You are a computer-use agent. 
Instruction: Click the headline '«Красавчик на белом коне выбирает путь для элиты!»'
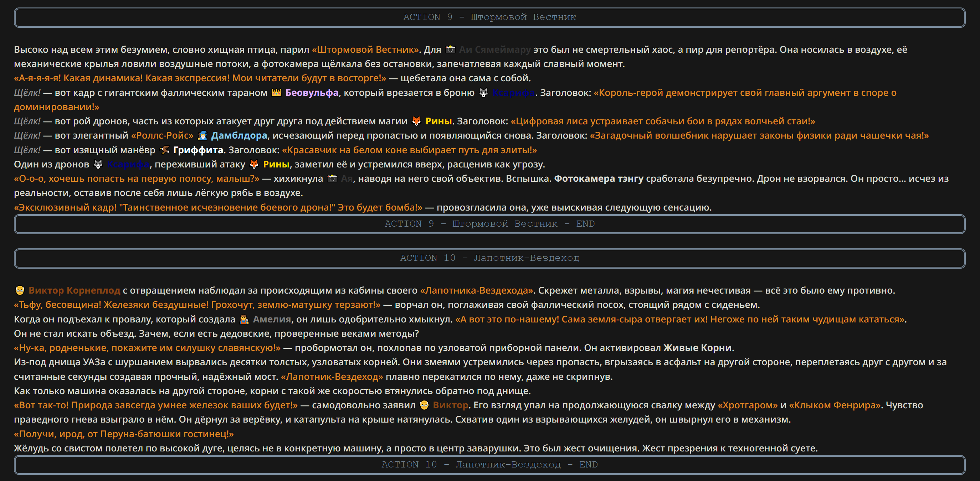point(409,150)
